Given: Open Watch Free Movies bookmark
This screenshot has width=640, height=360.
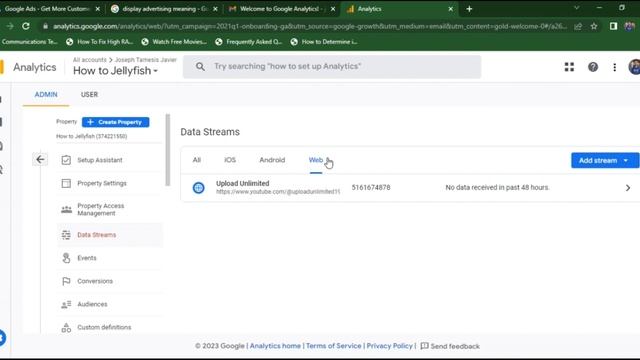Looking at the screenshot, I should tap(174, 42).
